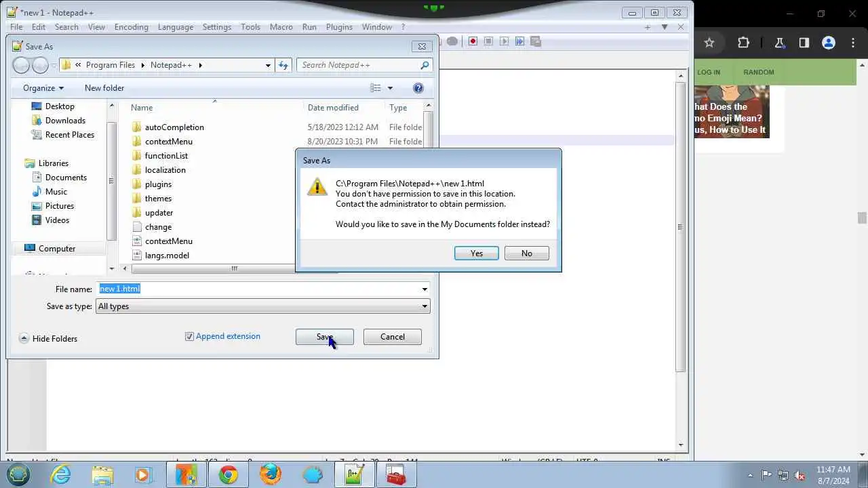Screen dimensions: 868x488
Task: Select Desktop in the navigation pane
Action: point(60,106)
